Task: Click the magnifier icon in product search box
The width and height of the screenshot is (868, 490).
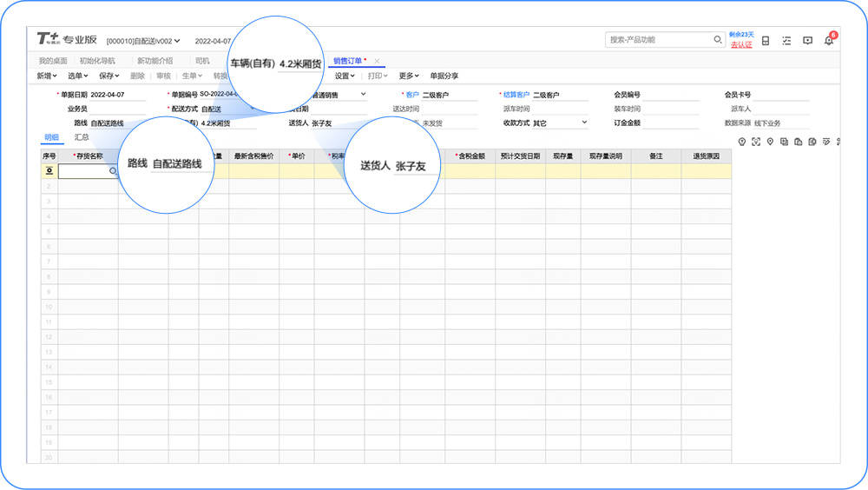Action: coord(718,39)
